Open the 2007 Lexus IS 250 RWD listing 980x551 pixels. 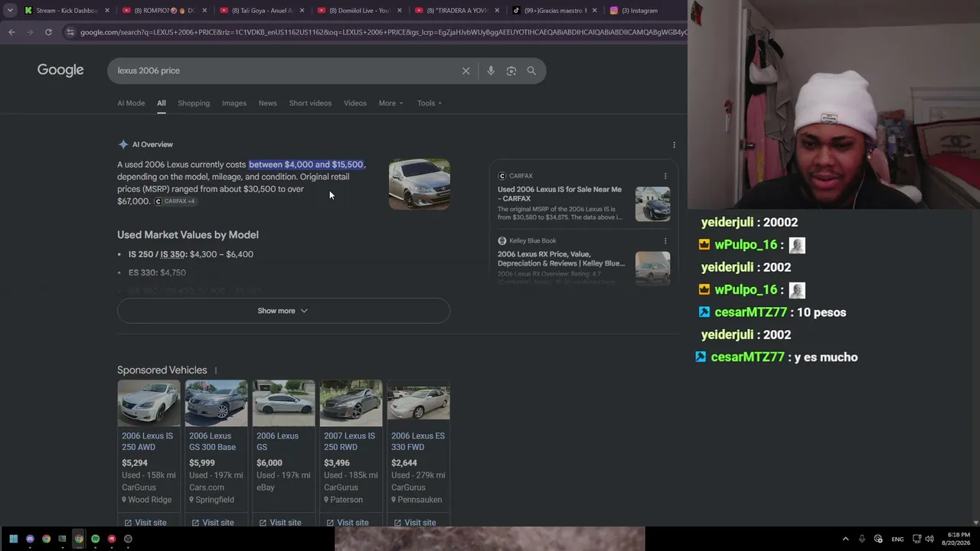pos(350,442)
